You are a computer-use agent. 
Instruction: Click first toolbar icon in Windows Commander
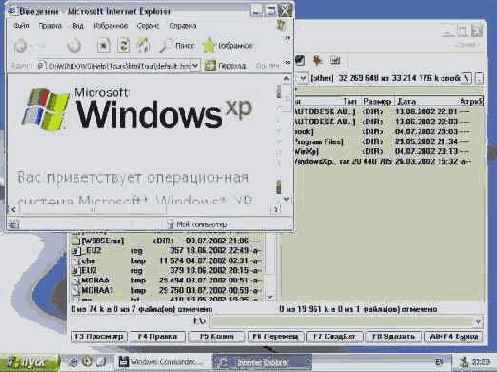click(300, 60)
